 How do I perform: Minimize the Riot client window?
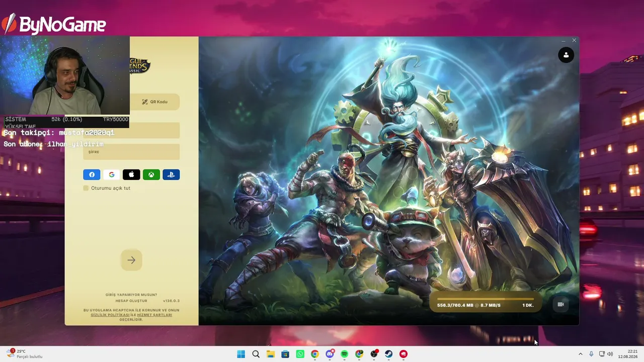(x=563, y=41)
